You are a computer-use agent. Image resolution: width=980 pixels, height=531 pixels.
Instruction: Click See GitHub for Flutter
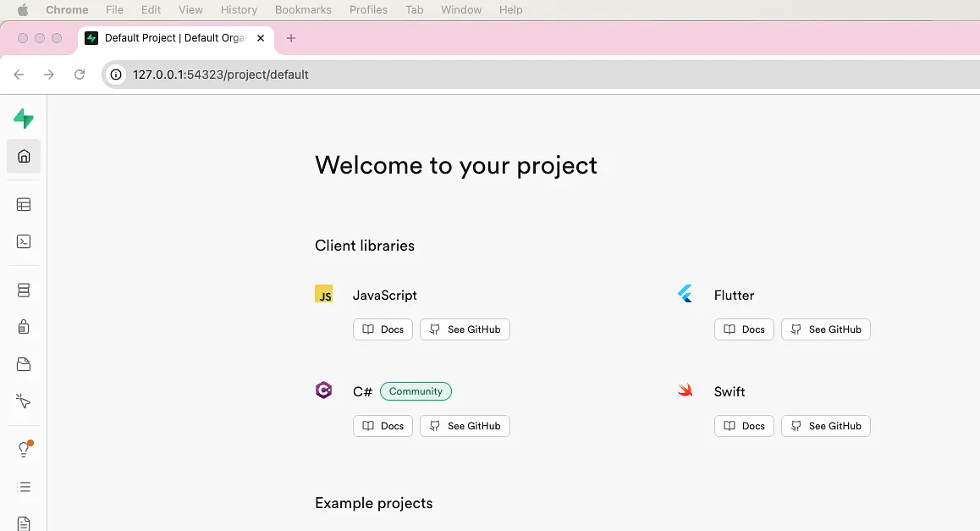coord(826,329)
